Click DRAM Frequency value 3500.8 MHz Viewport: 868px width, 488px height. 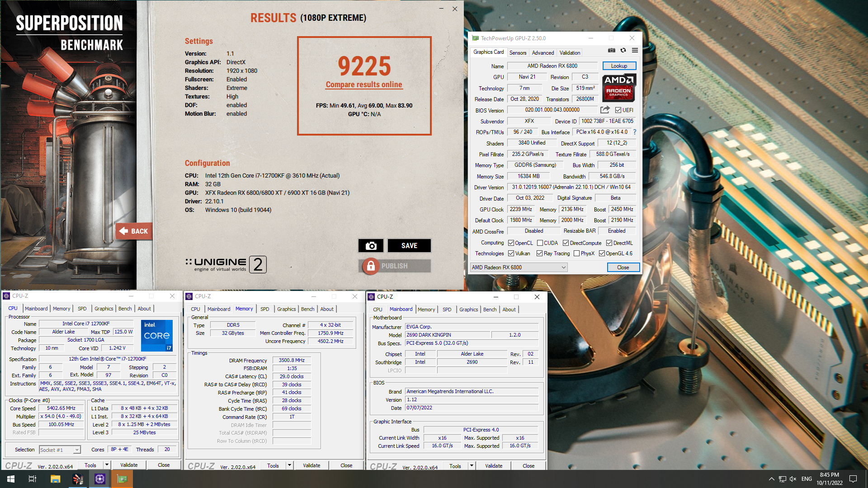292,361
